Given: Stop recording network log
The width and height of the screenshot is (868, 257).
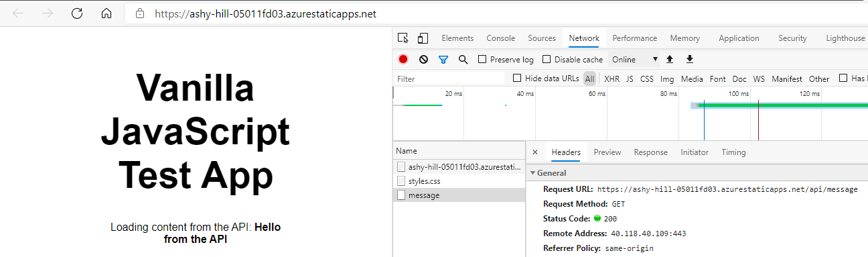Looking at the screenshot, I should (x=403, y=59).
